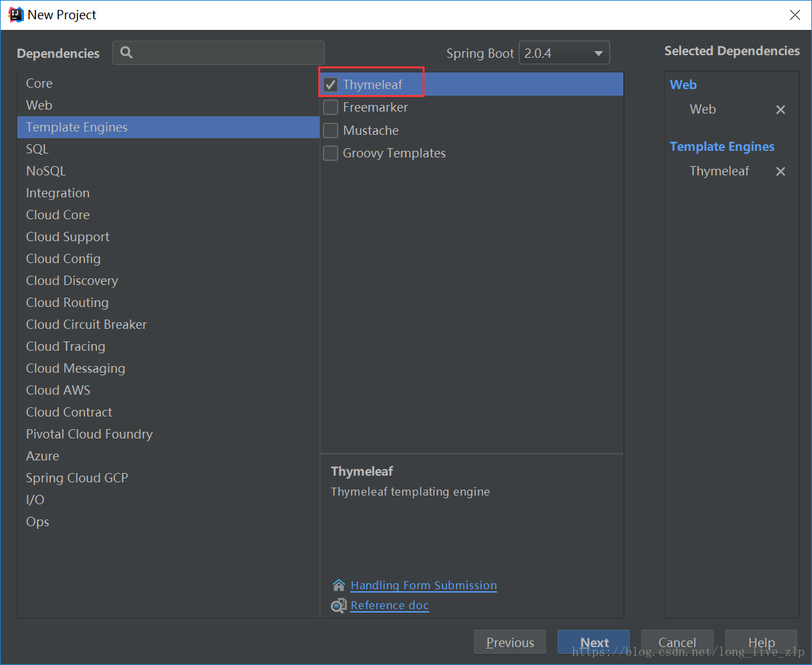Click the Template Engines heading in Selected Dependencies
The image size is (812, 665).
(722, 147)
